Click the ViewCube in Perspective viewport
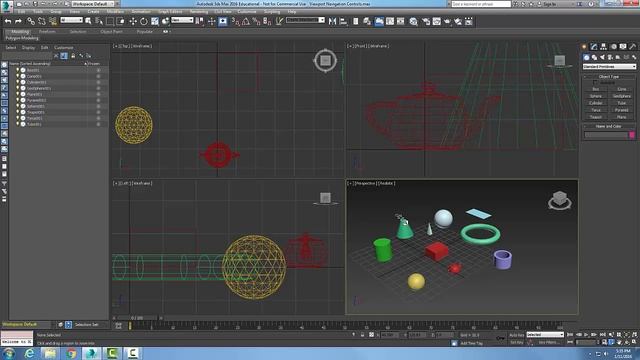This screenshot has height=360, width=640. (x=560, y=200)
